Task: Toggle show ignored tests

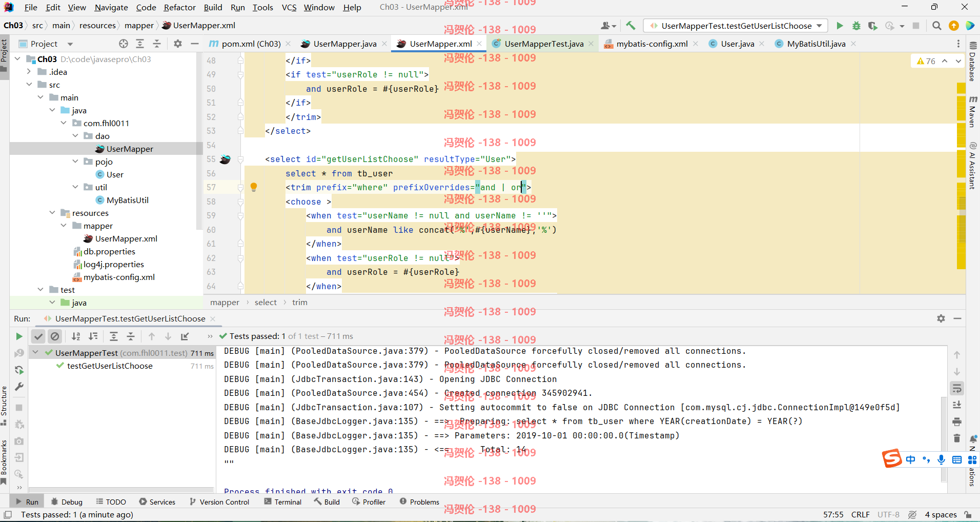Action: [x=55, y=336]
